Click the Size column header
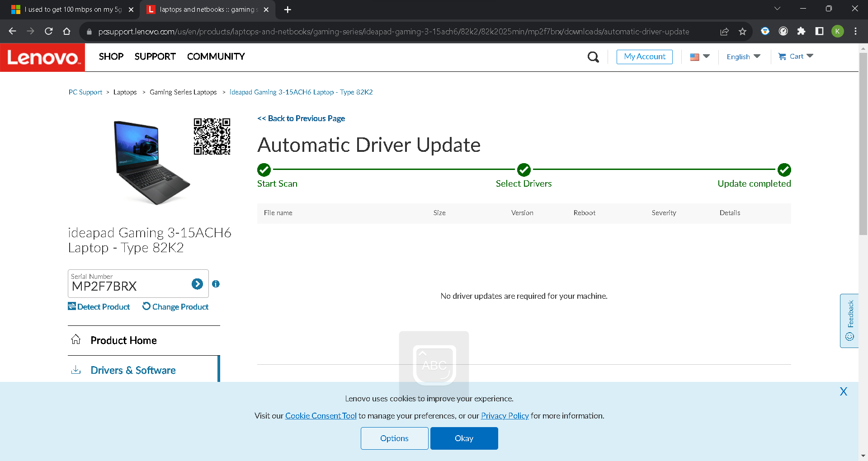The image size is (868, 461). [439, 213]
